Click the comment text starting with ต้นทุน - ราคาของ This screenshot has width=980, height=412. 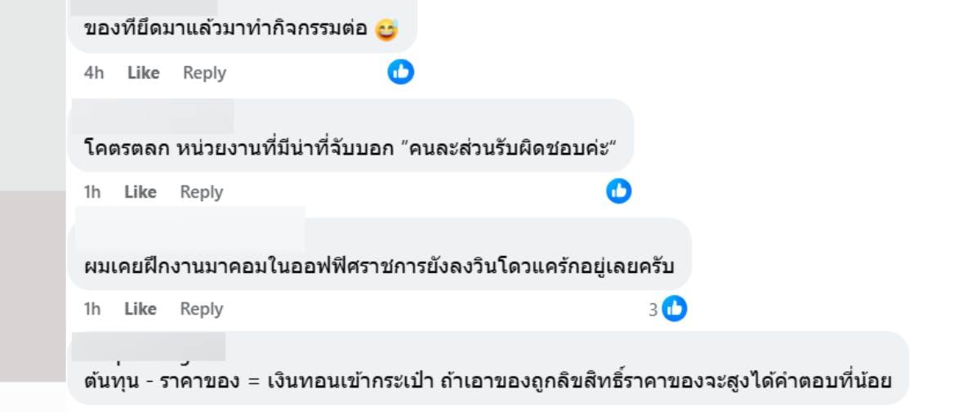487,381
